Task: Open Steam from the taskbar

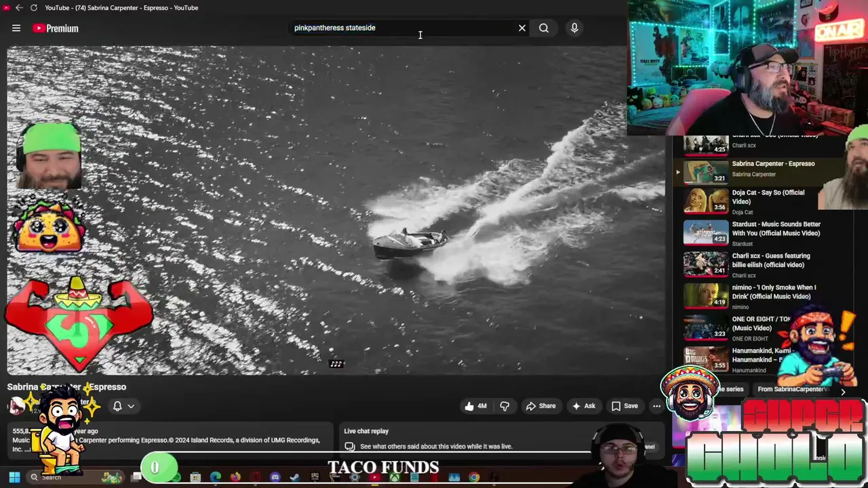Action: coord(294,477)
